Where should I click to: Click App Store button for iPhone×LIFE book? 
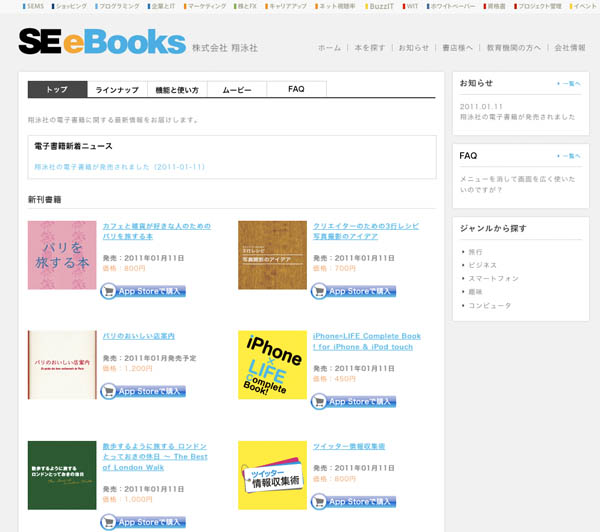(x=353, y=401)
